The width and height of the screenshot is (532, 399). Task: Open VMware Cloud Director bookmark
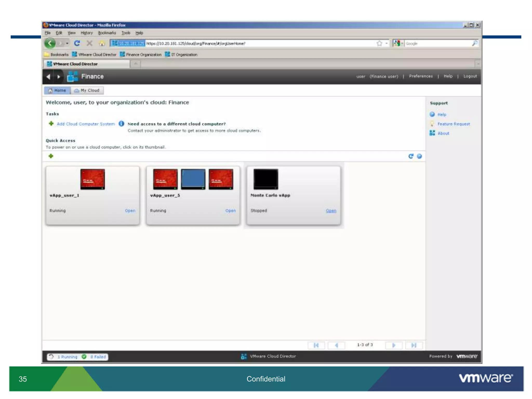coord(94,55)
